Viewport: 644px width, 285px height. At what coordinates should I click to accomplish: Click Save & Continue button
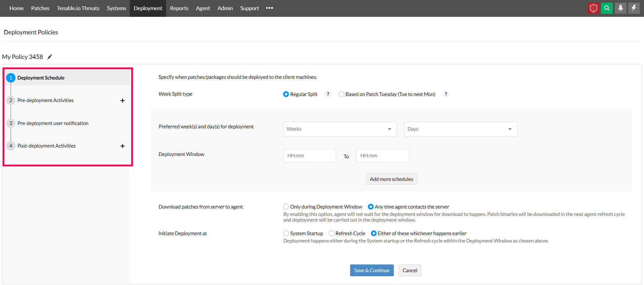(x=372, y=271)
